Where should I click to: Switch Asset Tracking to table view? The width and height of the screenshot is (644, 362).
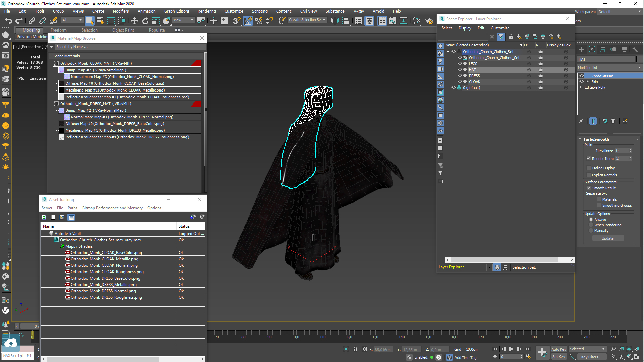click(71, 217)
